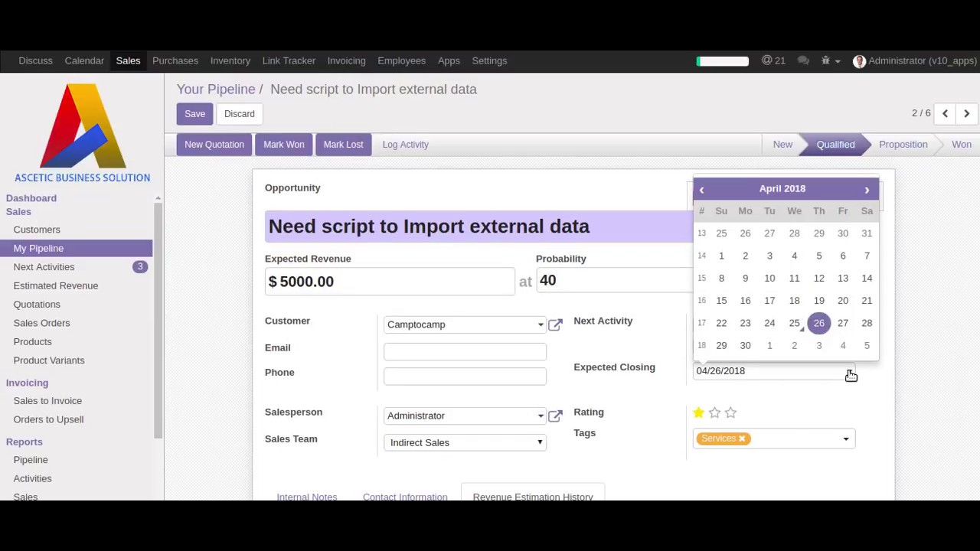The image size is (980, 551).
Task: Go to previous month in calendar
Action: [x=701, y=189]
